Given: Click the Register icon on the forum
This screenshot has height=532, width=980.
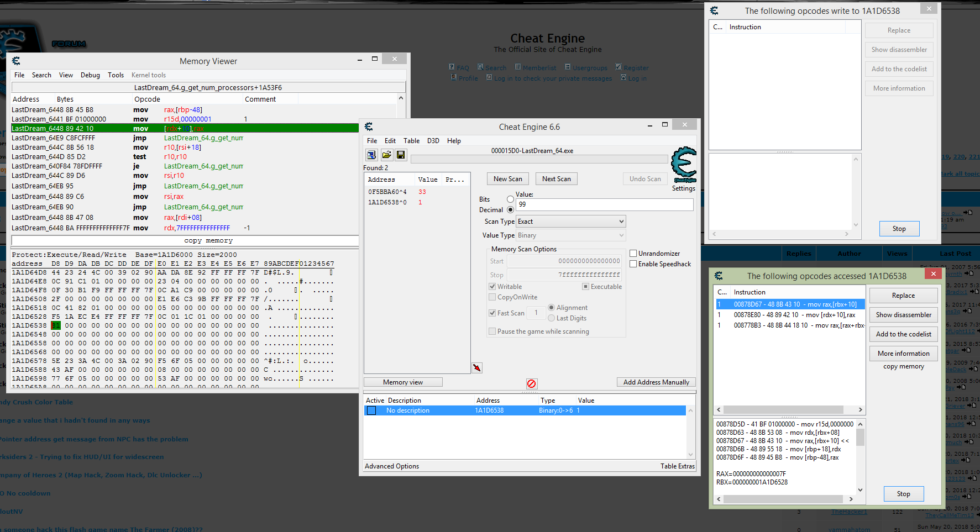Looking at the screenshot, I should coord(619,67).
